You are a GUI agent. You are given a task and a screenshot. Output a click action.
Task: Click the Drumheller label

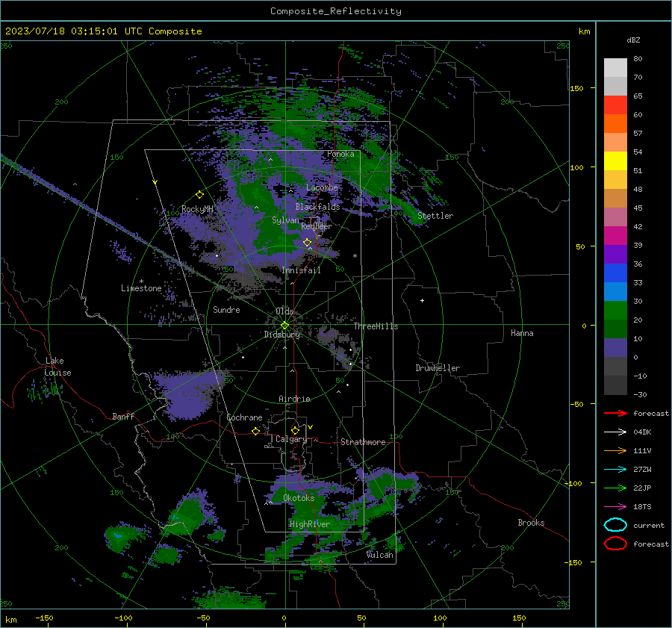tap(438, 368)
